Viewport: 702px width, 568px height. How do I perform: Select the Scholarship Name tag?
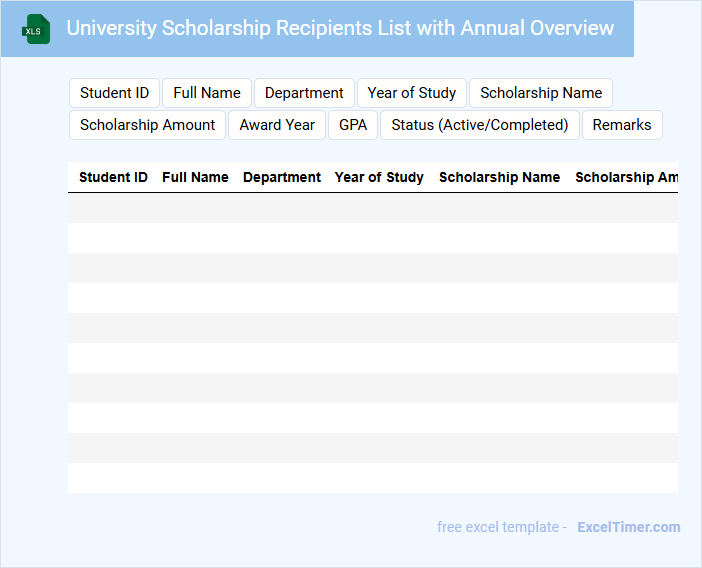(541, 93)
